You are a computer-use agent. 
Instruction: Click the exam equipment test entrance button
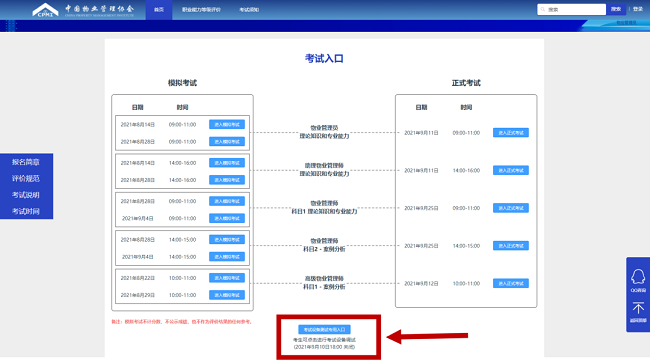click(x=324, y=329)
